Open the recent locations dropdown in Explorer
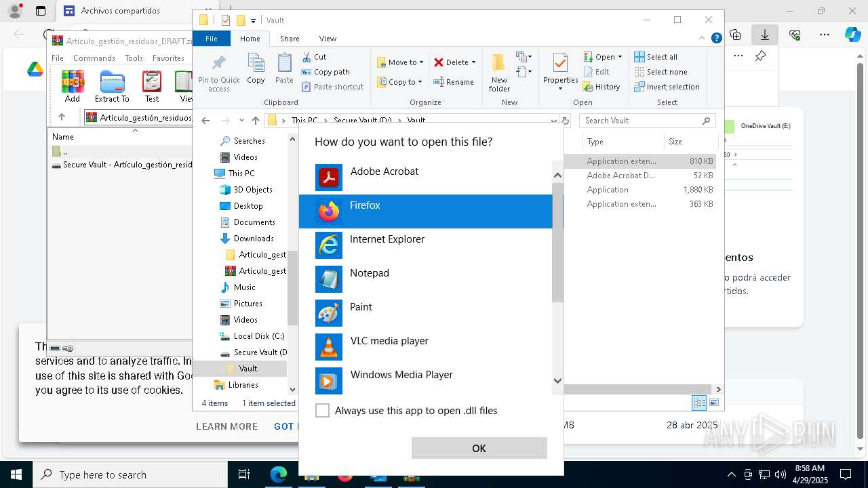Image resolution: width=868 pixels, height=488 pixels. [x=241, y=121]
